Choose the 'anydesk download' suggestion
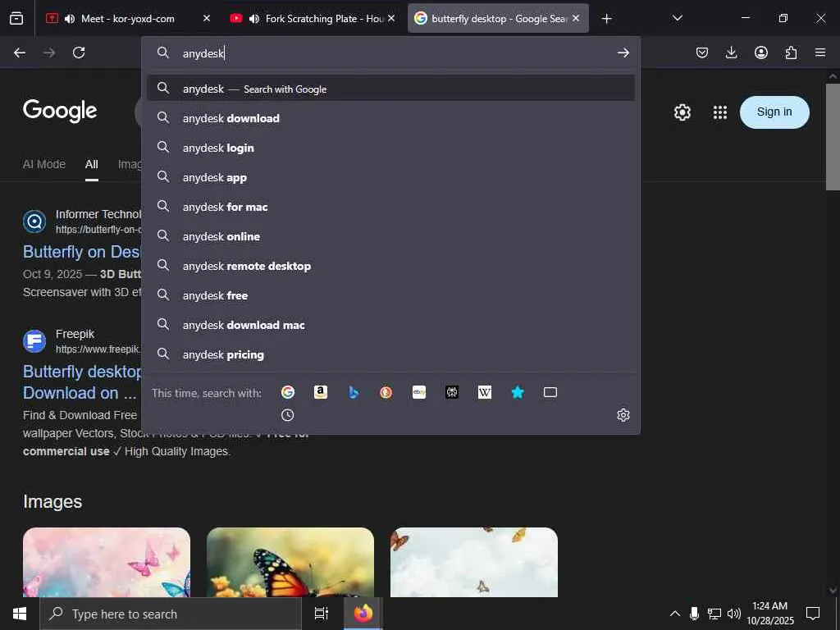840x630 pixels. (390, 118)
